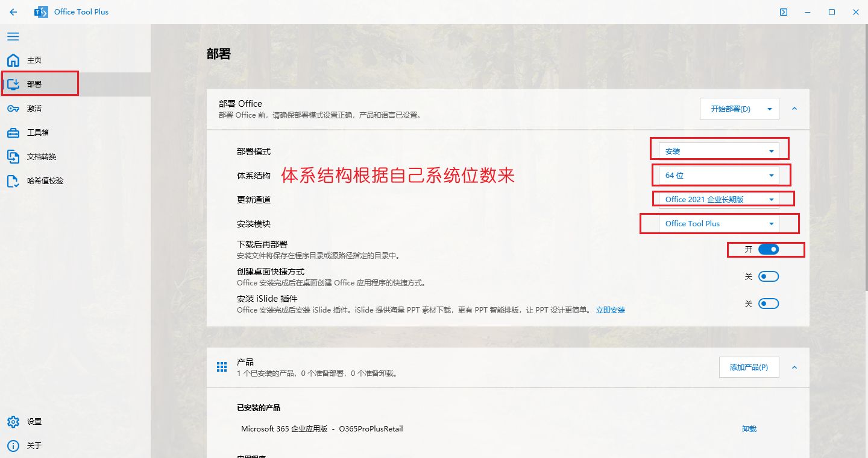Open the 激活 navigation item
This screenshot has width=868, height=458.
tap(75, 109)
